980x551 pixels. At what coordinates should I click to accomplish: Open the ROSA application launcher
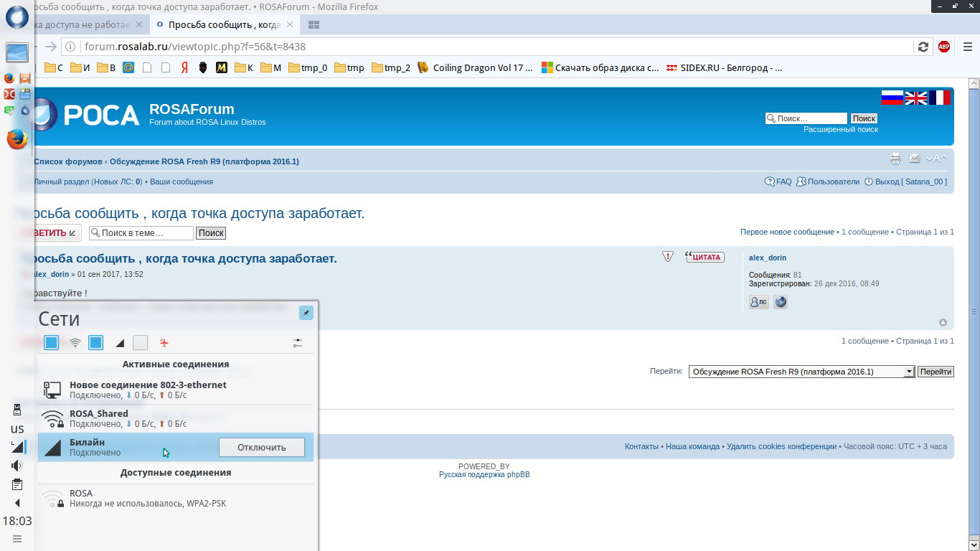coord(17,17)
